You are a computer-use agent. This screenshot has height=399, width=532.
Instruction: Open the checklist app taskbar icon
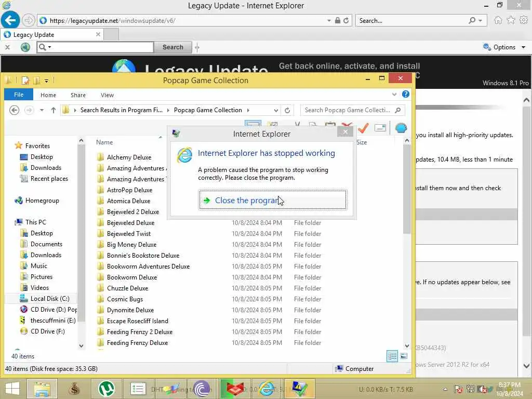point(138,389)
